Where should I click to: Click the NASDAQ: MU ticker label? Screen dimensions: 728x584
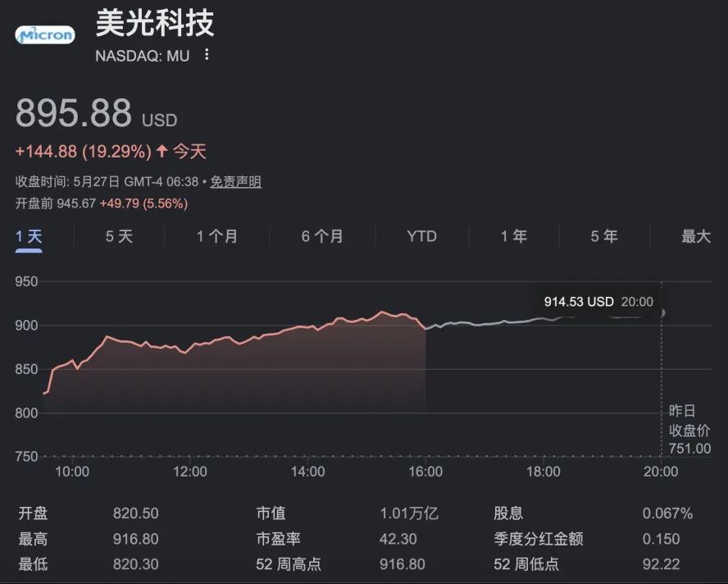143,56
